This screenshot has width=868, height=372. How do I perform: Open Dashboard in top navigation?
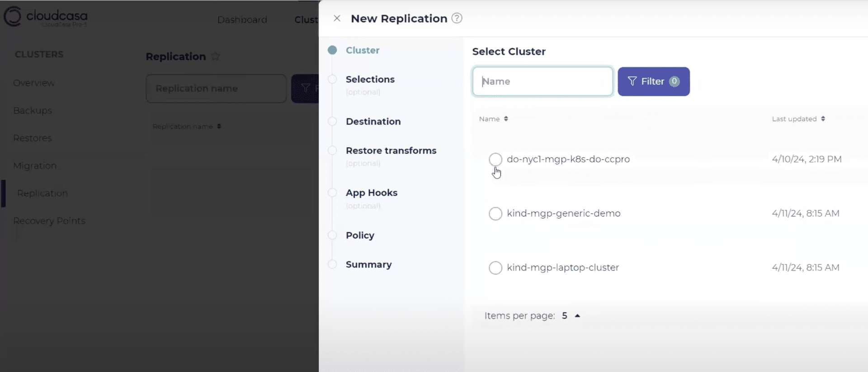242,20
